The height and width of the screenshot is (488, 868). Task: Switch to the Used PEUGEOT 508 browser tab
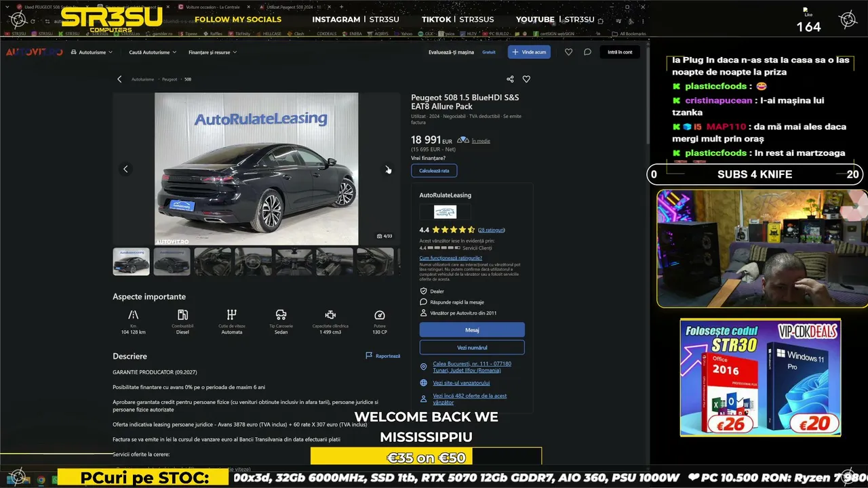coord(50,7)
